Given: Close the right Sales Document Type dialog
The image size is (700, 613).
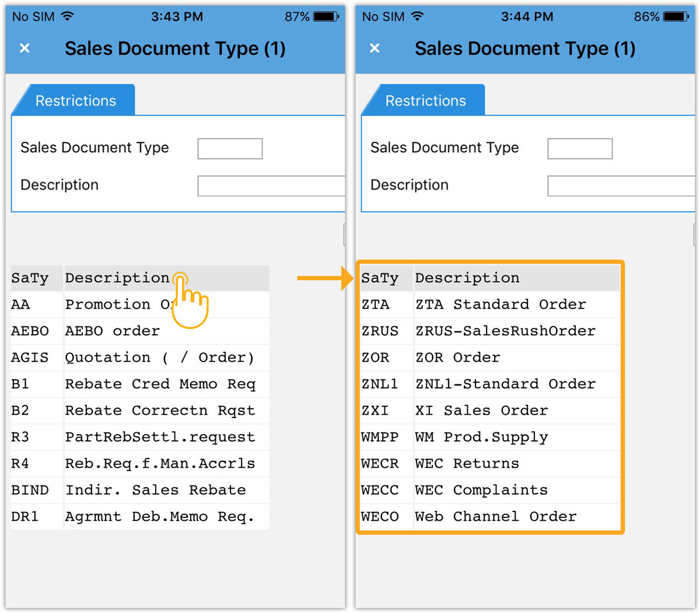Looking at the screenshot, I should (x=374, y=48).
